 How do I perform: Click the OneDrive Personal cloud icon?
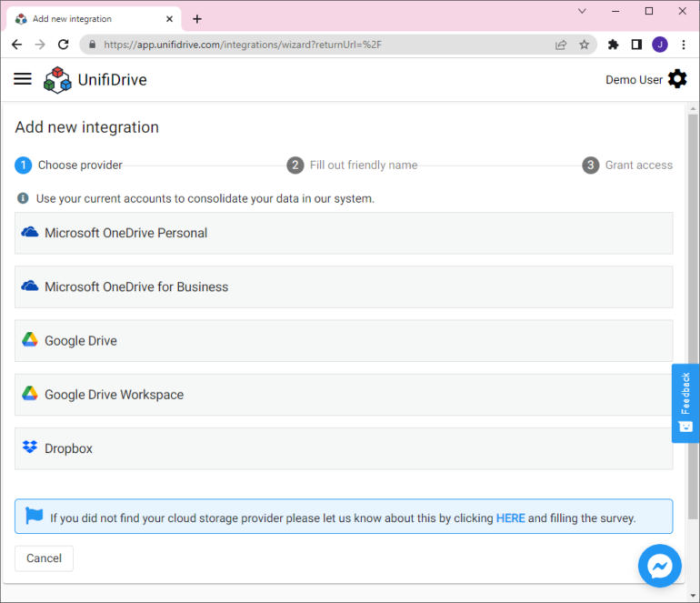point(30,232)
